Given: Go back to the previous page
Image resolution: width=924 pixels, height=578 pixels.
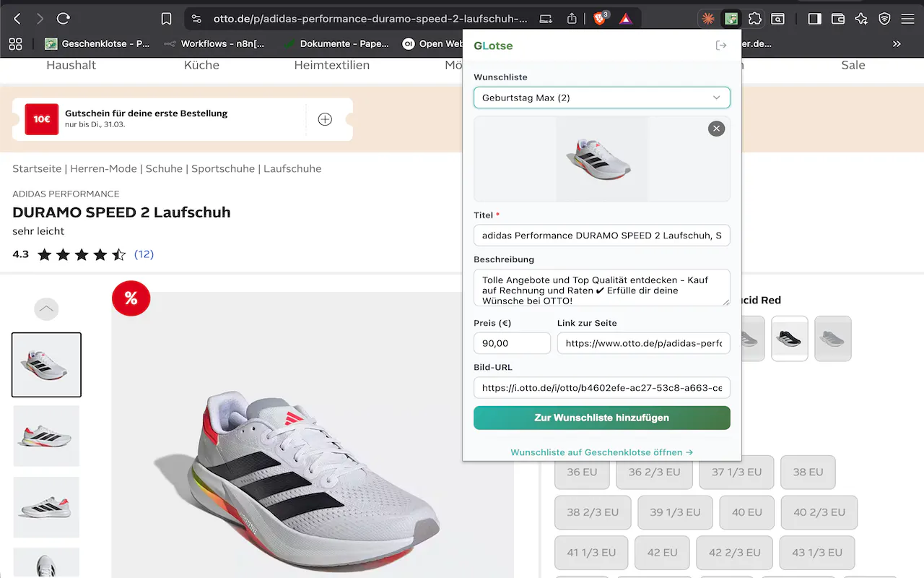Looking at the screenshot, I should pos(17,19).
